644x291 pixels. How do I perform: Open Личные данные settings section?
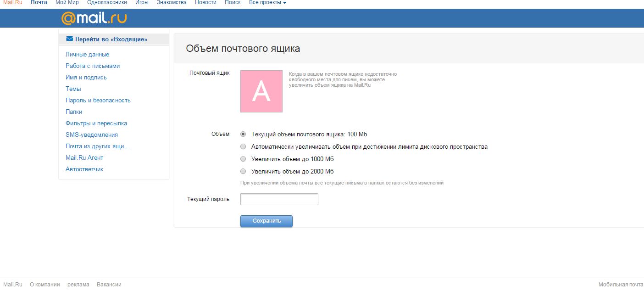tap(87, 55)
